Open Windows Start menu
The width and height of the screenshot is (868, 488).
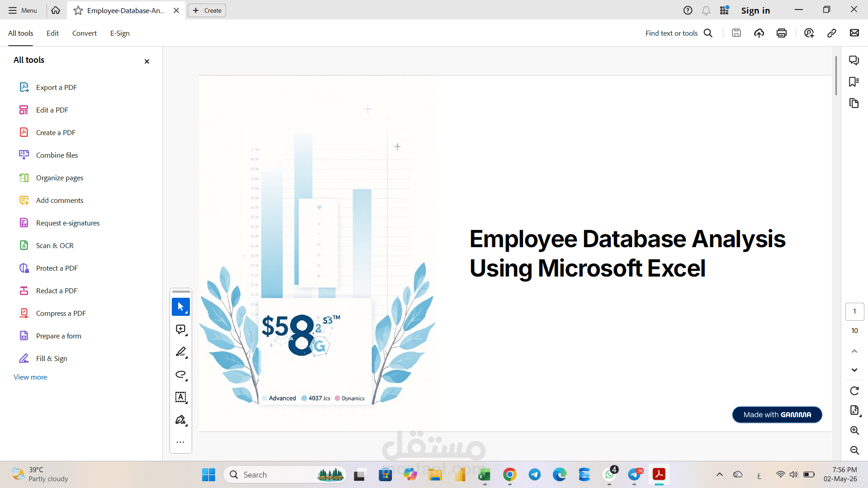[x=208, y=474]
